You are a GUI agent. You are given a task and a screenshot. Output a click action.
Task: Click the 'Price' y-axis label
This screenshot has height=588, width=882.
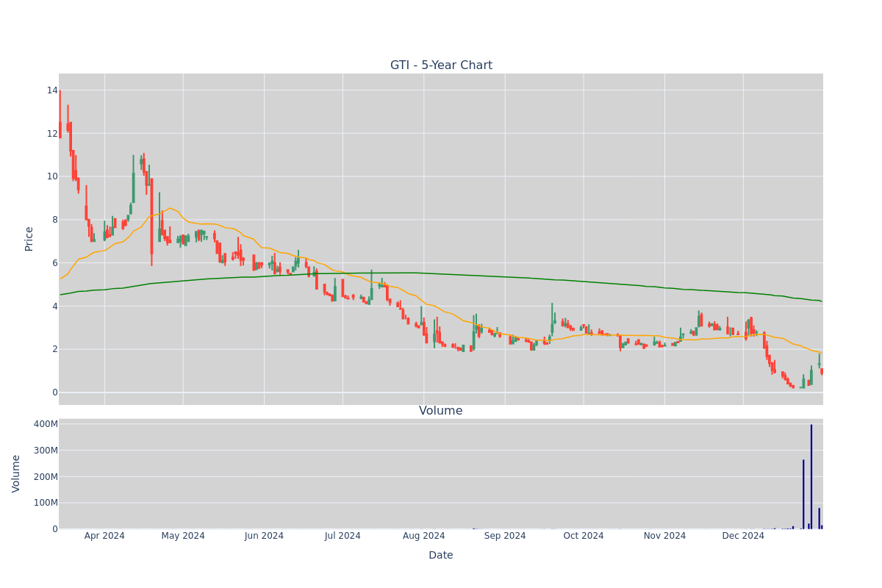coord(29,239)
